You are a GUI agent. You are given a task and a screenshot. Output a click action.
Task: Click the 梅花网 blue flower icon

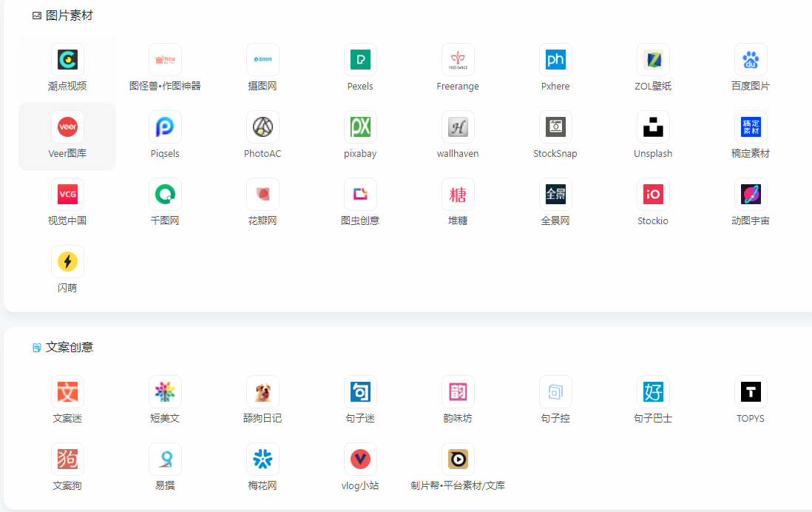point(263,459)
